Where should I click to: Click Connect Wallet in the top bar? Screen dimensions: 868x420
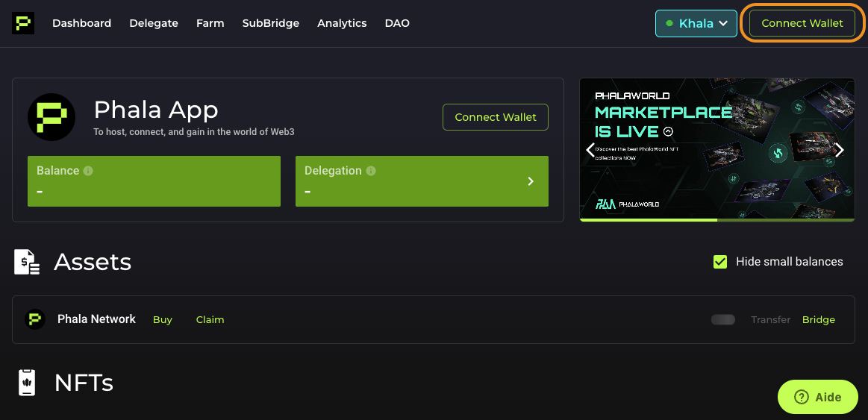(x=802, y=23)
